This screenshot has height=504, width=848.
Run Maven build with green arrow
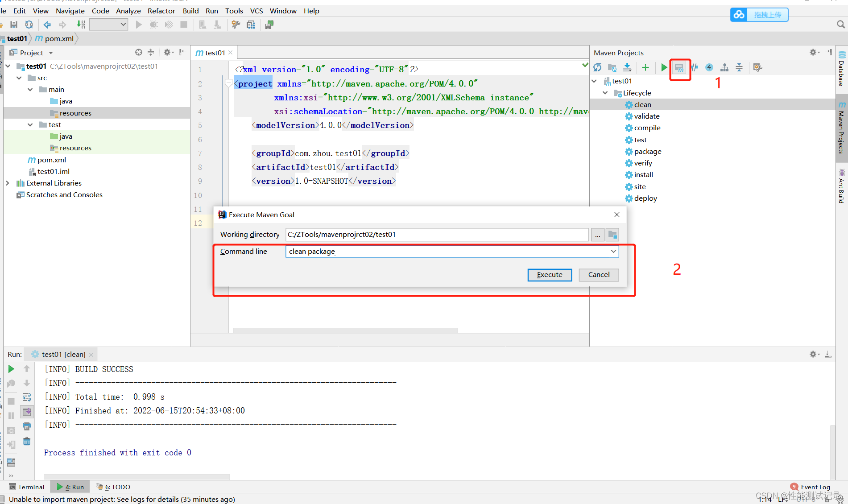point(664,67)
